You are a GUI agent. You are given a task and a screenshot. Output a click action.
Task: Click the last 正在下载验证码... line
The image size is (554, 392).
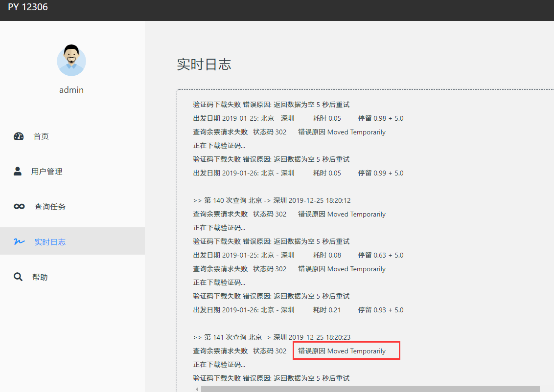[219, 365]
